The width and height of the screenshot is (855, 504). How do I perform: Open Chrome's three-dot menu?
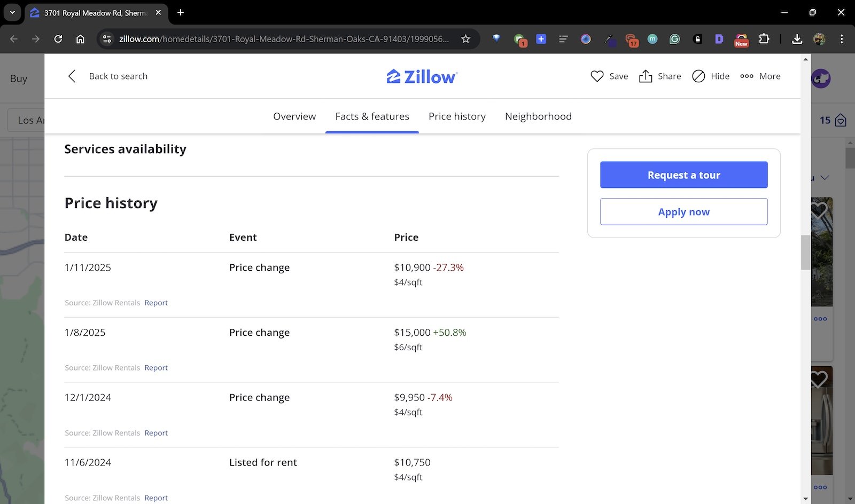tap(842, 39)
